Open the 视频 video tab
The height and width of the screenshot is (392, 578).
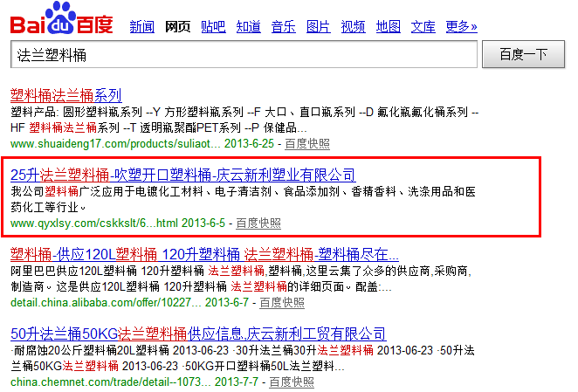click(353, 26)
